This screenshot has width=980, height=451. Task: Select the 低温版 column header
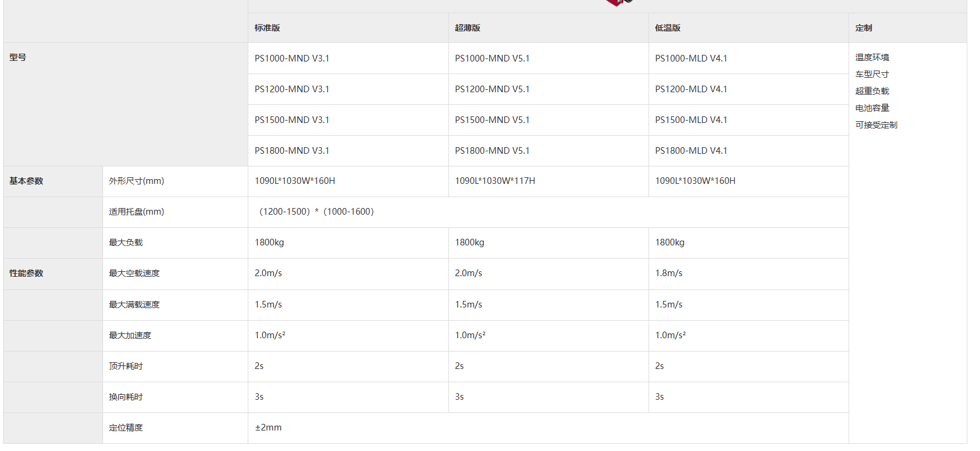pos(667,28)
